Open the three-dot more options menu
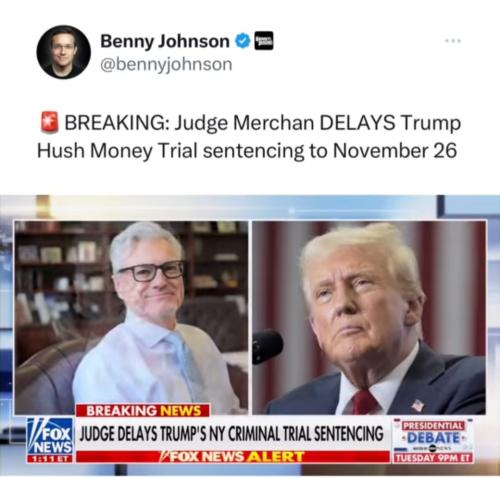 pos(453,41)
